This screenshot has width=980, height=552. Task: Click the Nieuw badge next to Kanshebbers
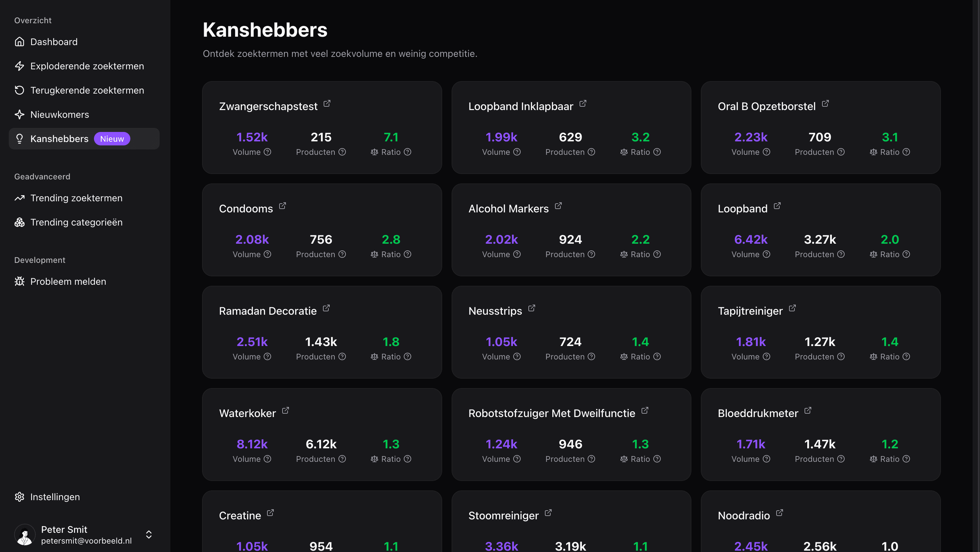(x=112, y=139)
